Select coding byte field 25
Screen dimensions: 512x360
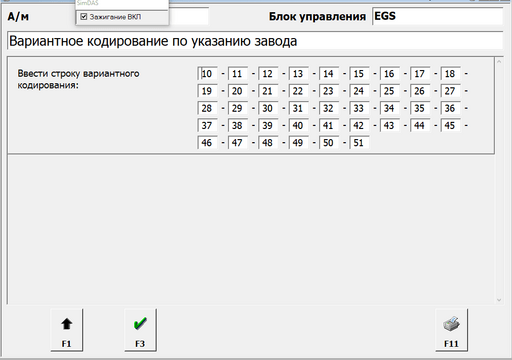(390, 91)
